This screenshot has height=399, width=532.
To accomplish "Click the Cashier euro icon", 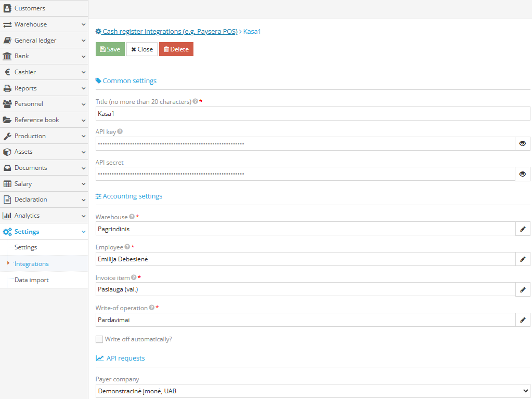I will pos(7,72).
